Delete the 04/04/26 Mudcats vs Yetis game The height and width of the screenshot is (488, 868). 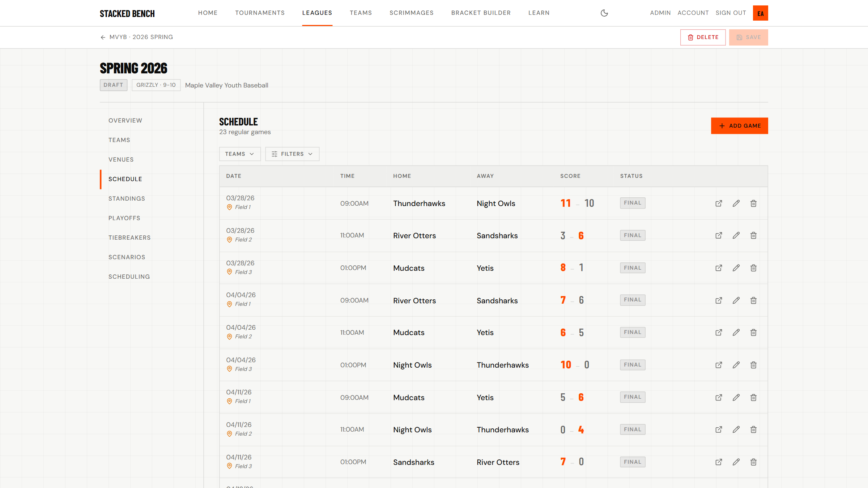coord(753,332)
